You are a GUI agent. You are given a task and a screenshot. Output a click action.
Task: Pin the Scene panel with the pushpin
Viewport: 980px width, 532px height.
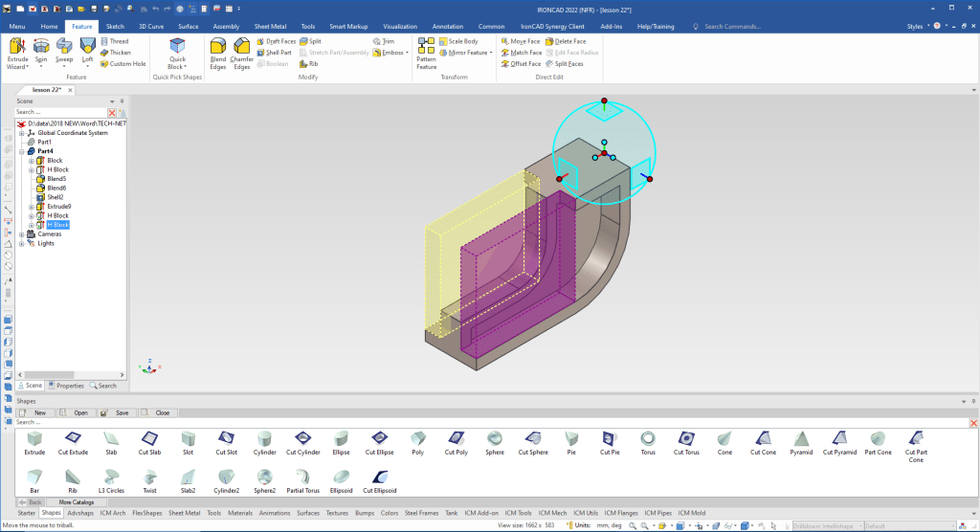[121, 100]
